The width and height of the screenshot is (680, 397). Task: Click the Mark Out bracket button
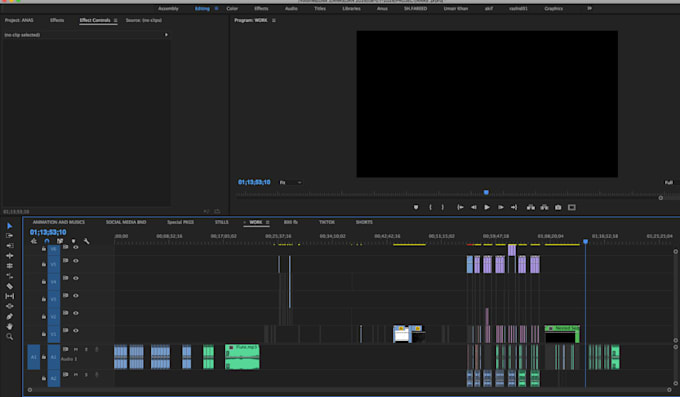[x=443, y=207]
